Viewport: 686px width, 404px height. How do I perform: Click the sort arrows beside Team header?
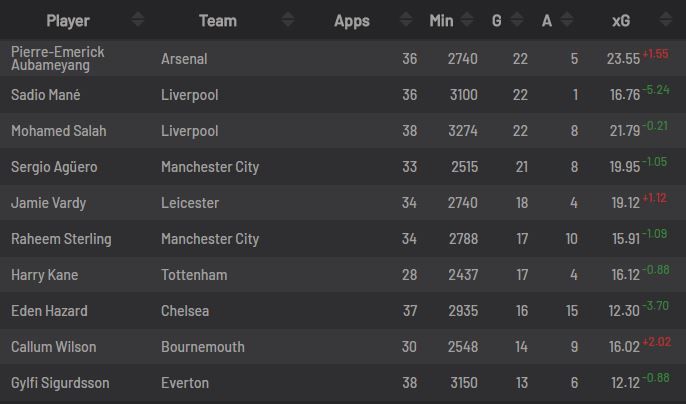click(x=288, y=20)
